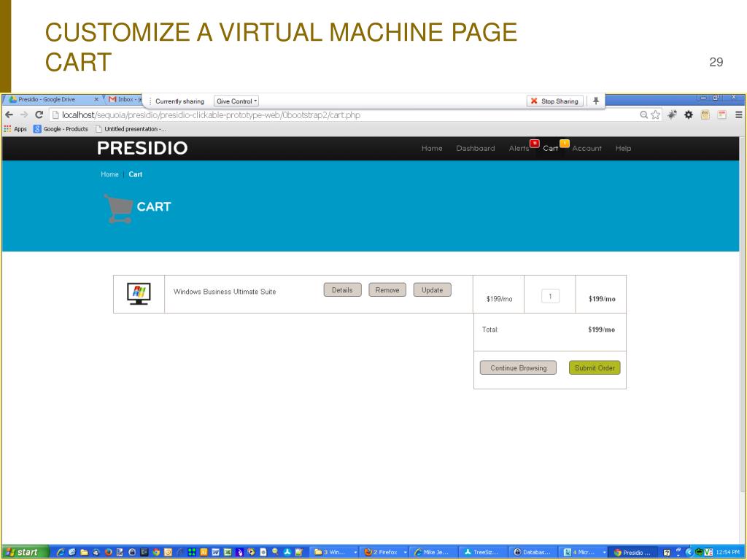Switch to the Presidio Chrome taskbar button
The width and height of the screenshot is (747, 560).
point(634,553)
